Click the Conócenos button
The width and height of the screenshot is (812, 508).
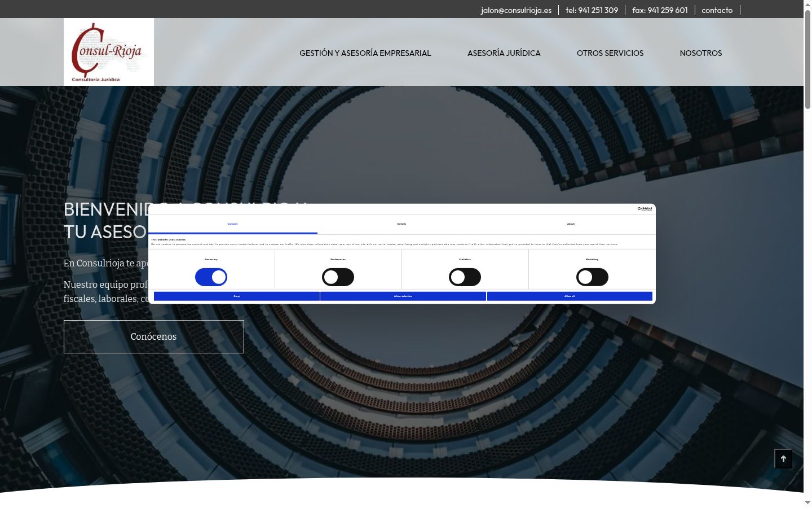click(x=154, y=336)
